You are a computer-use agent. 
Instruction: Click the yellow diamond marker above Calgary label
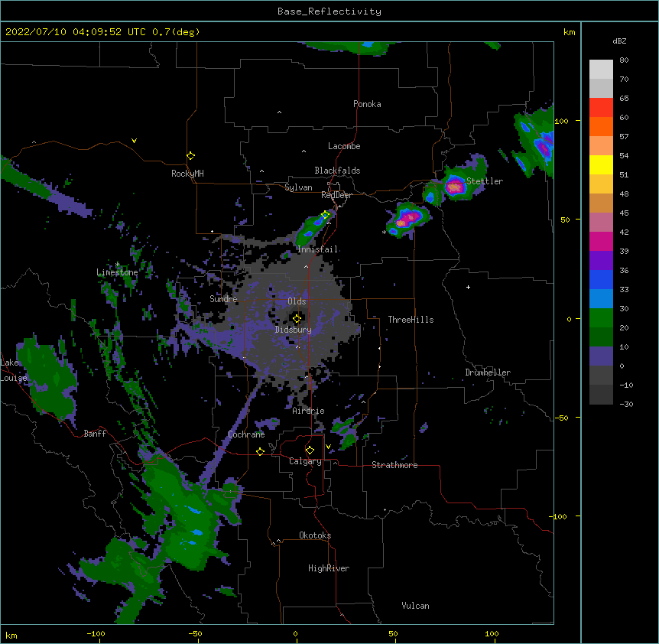[310, 450]
